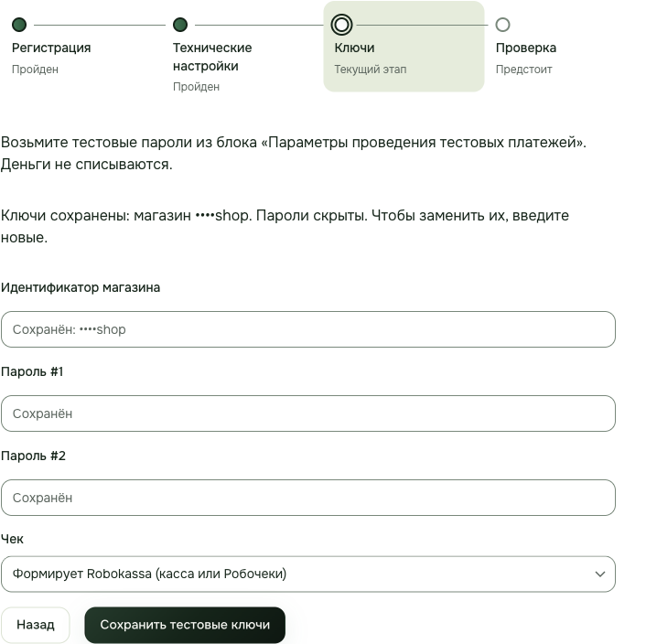Click the Технические настройки step circle
This screenshot has width=646, height=644.
click(x=180, y=25)
